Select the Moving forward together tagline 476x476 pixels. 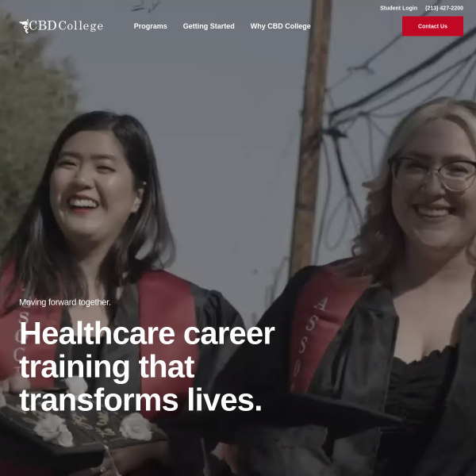65,302
